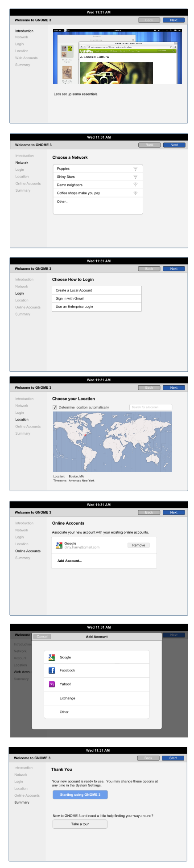This screenshot has width=194, height=868.
Task: Choose Use an Enterprise Login option
Action: click(97, 307)
